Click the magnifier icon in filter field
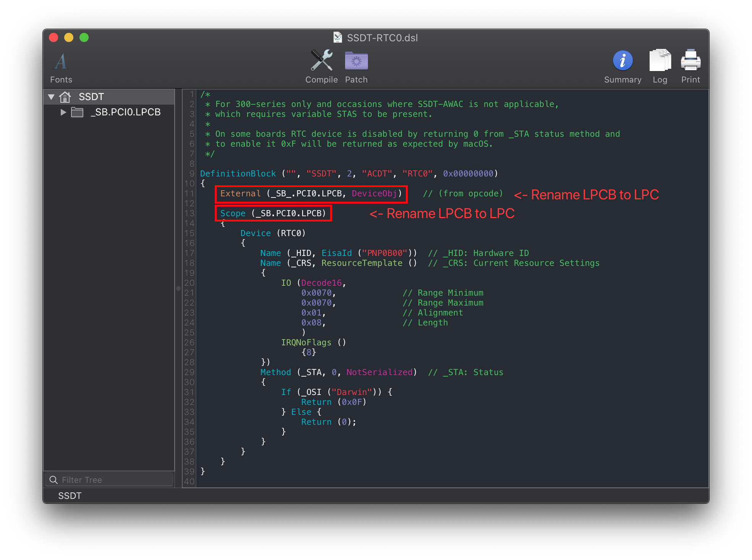Screen dimensions: 752x560 [53, 480]
